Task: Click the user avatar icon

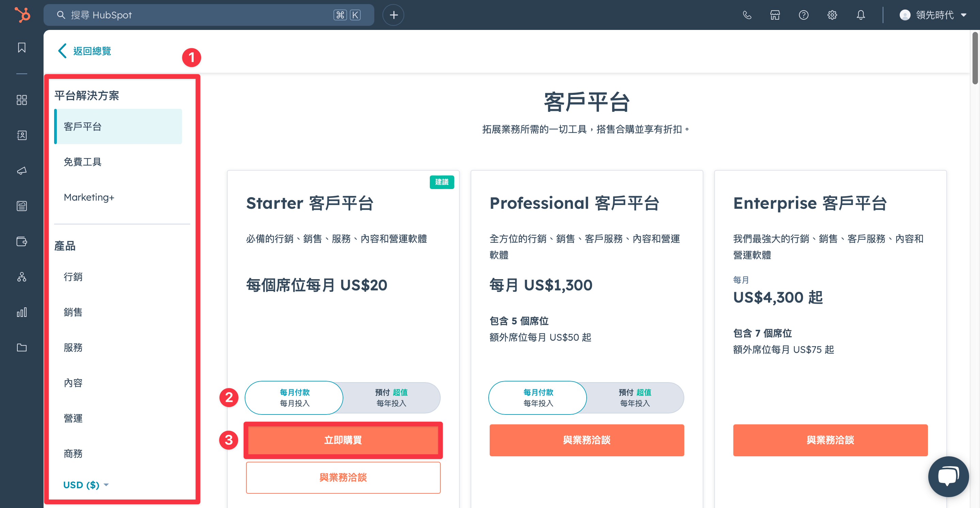Action: [905, 15]
